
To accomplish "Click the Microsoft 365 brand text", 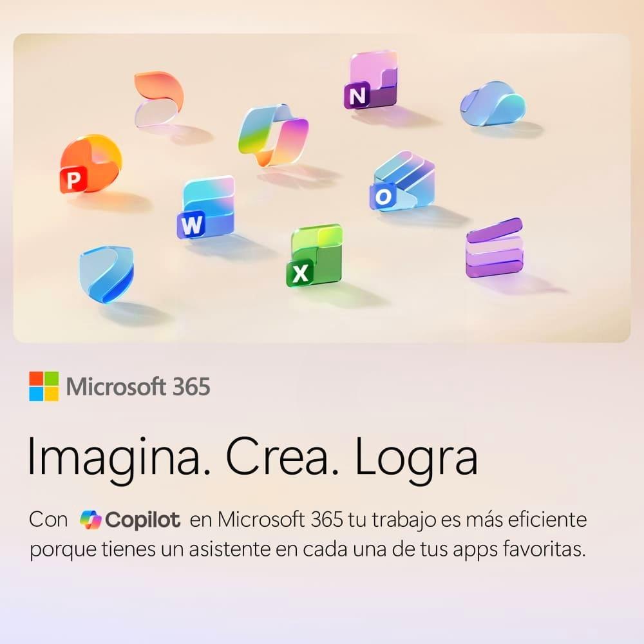I will tap(138, 387).
